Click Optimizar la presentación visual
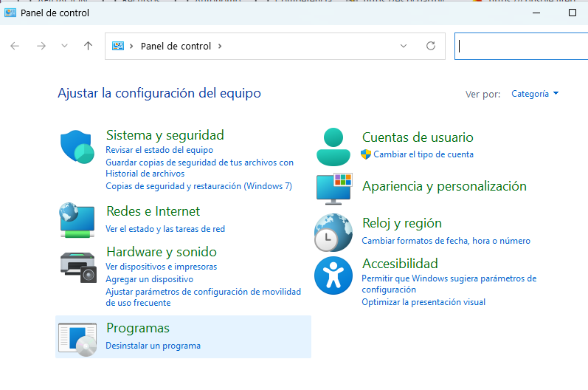Image resolution: width=588 pixels, height=390 pixels. [423, 302]
